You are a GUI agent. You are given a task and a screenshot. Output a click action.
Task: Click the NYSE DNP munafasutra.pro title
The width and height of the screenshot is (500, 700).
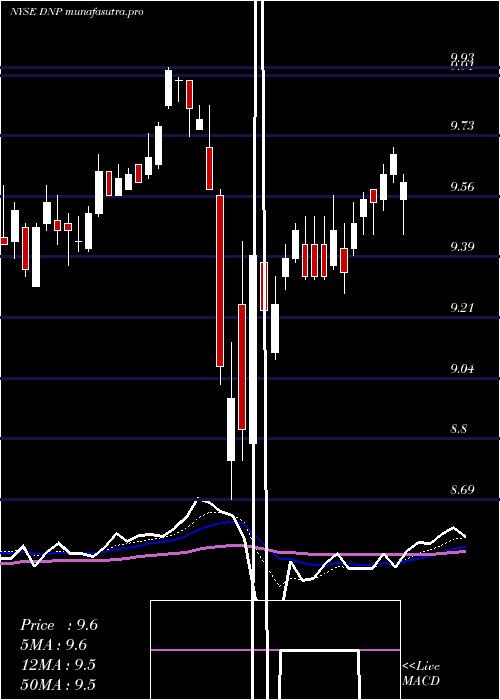click(x=77, y=12)
